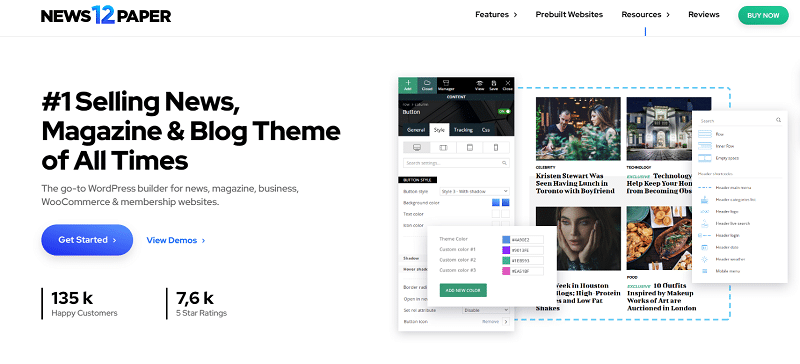Switch to the Tracking tab
This screenshot has height=364, width=800.
pos(463,130)
